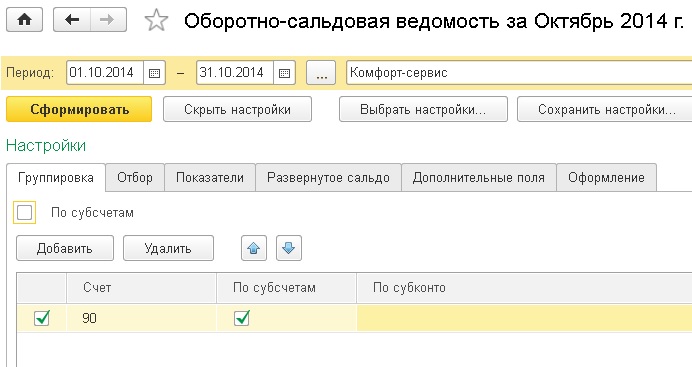Open calendar for start date 01.10.2014

(154, 73)
